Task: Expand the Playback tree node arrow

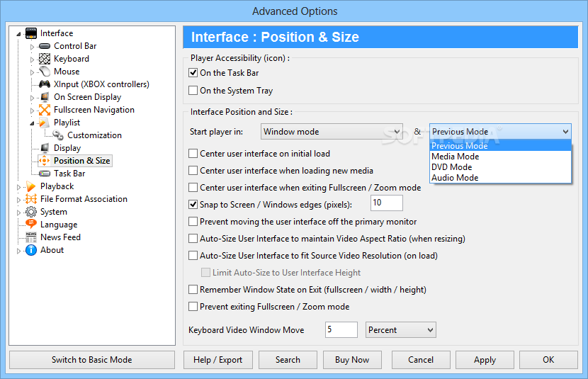Action: (20, 187)
